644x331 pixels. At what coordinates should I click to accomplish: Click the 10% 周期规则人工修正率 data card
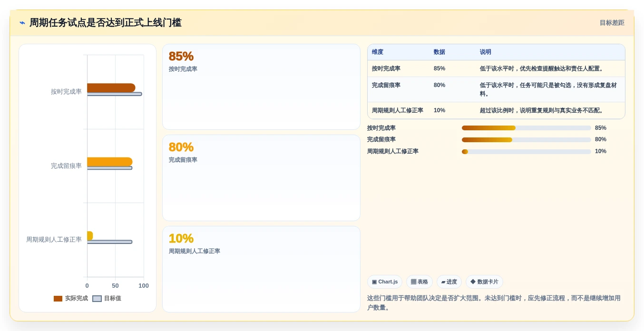coord(261,269)
